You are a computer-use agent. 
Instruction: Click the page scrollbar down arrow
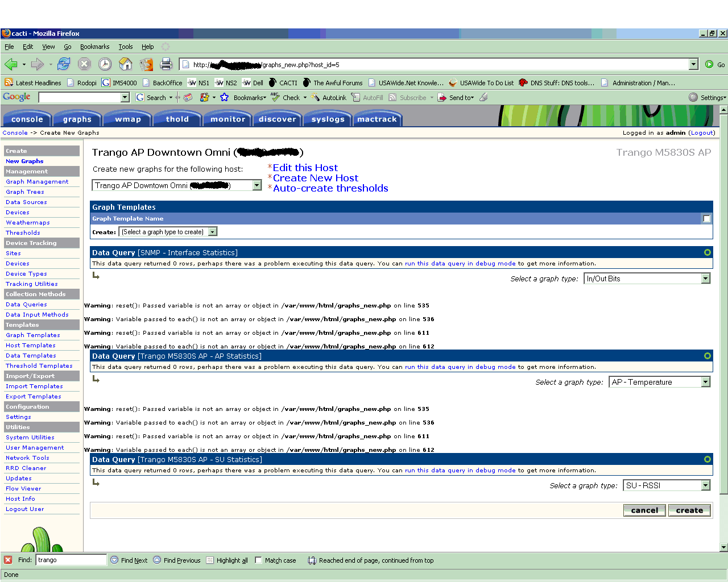pos(723,547)
